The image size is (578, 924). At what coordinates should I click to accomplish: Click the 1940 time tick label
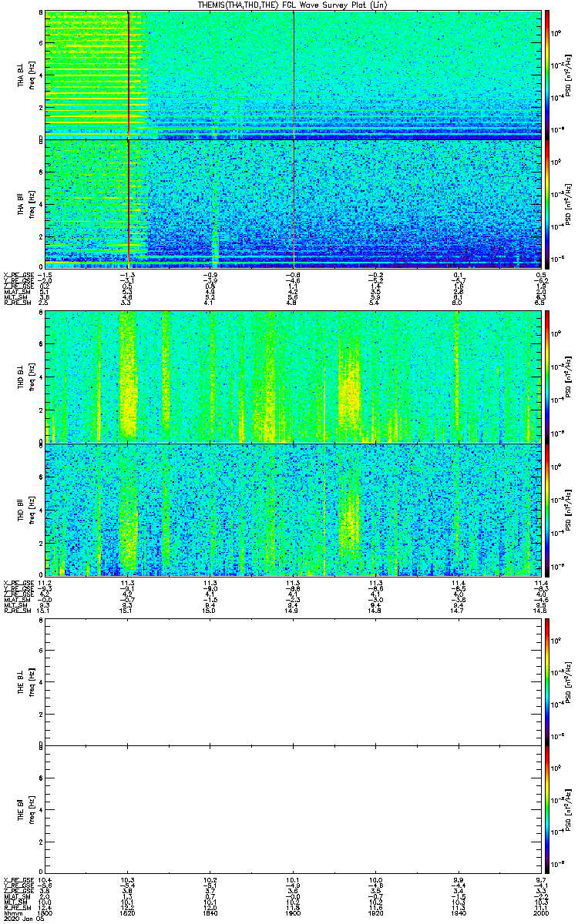tap(457, 914)
